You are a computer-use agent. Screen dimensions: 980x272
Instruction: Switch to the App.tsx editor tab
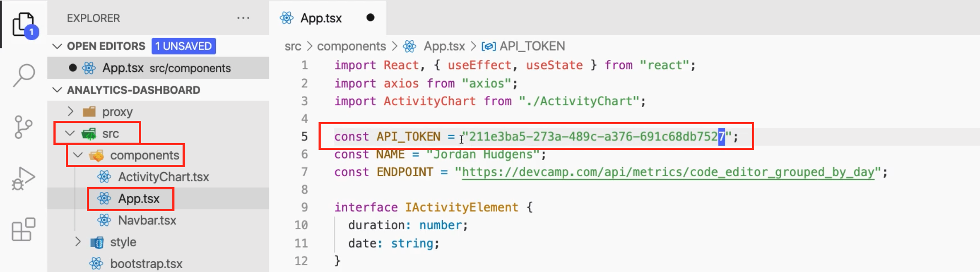[320, 18]
